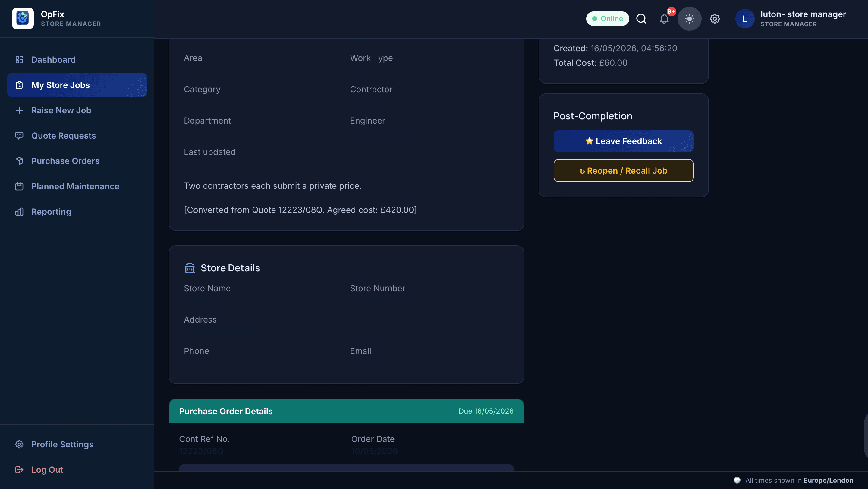Click Reopen / Recall Job button
868x489 pixels.
coord(623,171)
